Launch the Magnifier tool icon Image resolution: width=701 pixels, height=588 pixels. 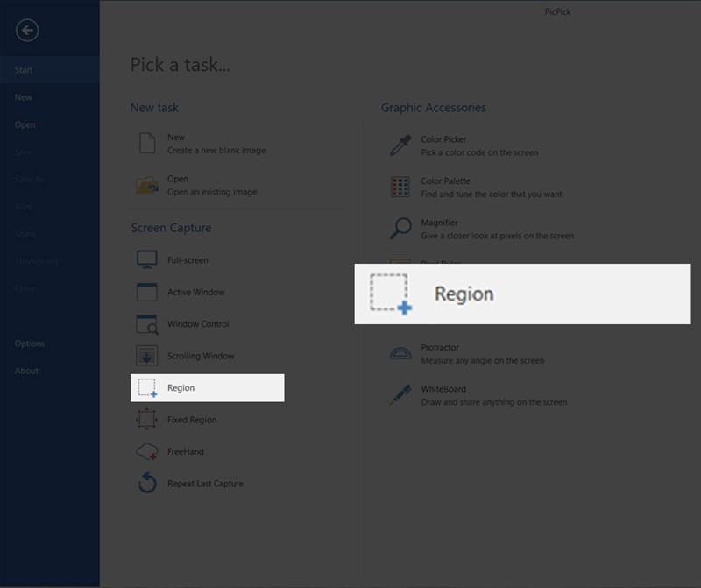pyautogui.click(x=400, y=229)
